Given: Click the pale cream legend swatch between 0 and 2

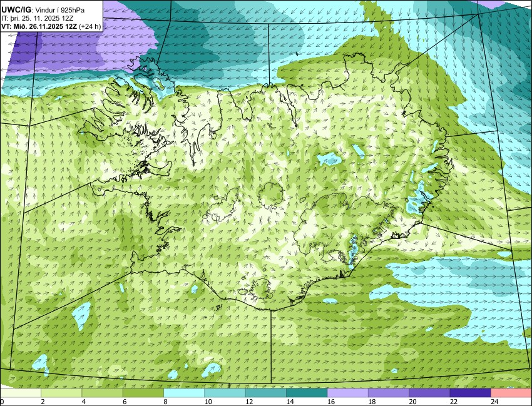Looking at the screenshot, I should pyautogui.click(x=21, y=393).
